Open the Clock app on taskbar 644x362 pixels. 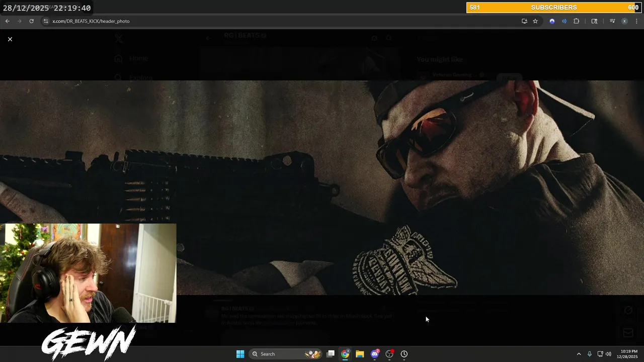coord(404,354)
